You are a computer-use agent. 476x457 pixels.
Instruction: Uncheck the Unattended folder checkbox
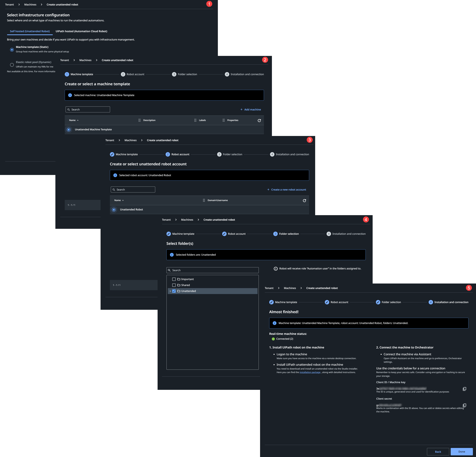tap(174, 291)
